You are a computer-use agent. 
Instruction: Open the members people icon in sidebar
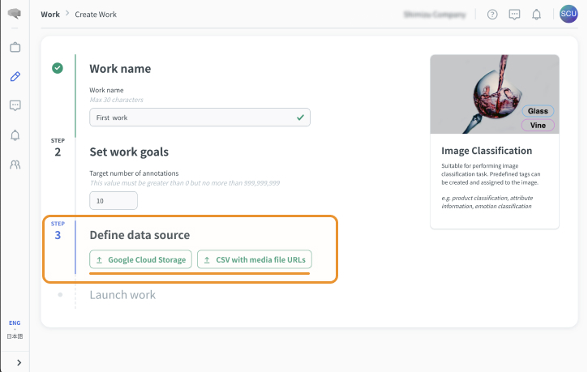click(15, 165)
